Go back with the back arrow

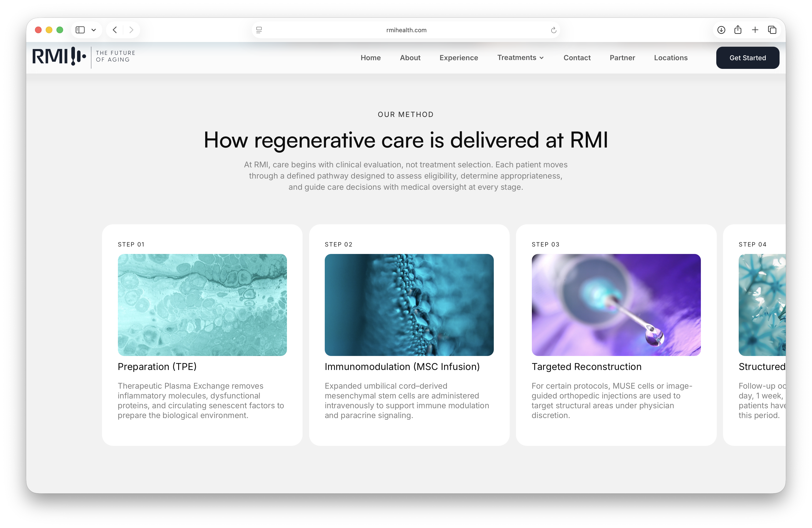coord(115,30)
